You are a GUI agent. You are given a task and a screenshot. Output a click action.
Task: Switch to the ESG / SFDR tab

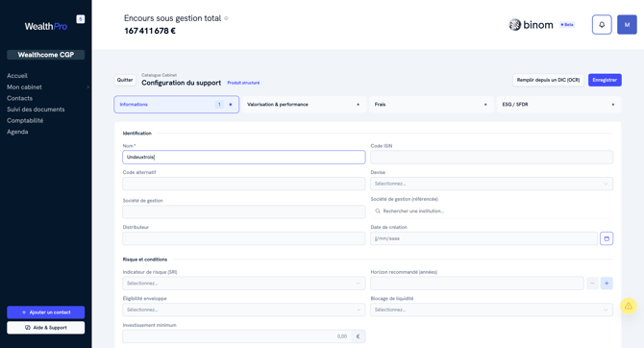point(559,105)
